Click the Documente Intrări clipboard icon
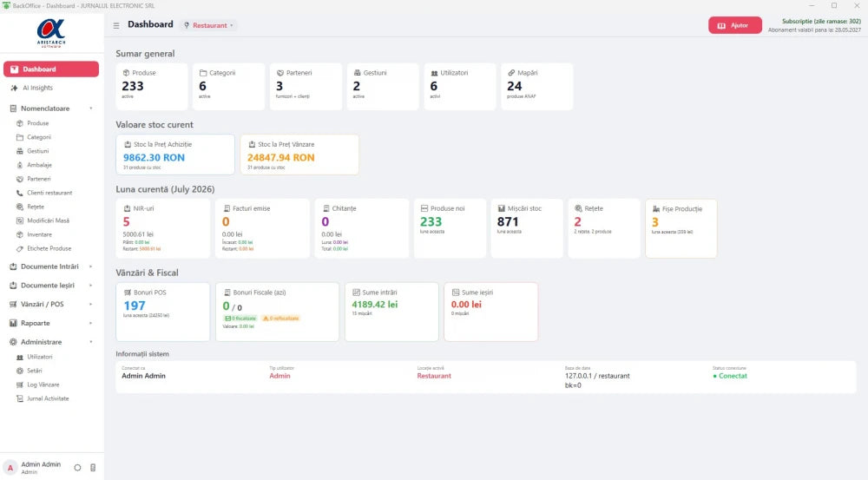868x480 pixels. click(x=13, y=266)
